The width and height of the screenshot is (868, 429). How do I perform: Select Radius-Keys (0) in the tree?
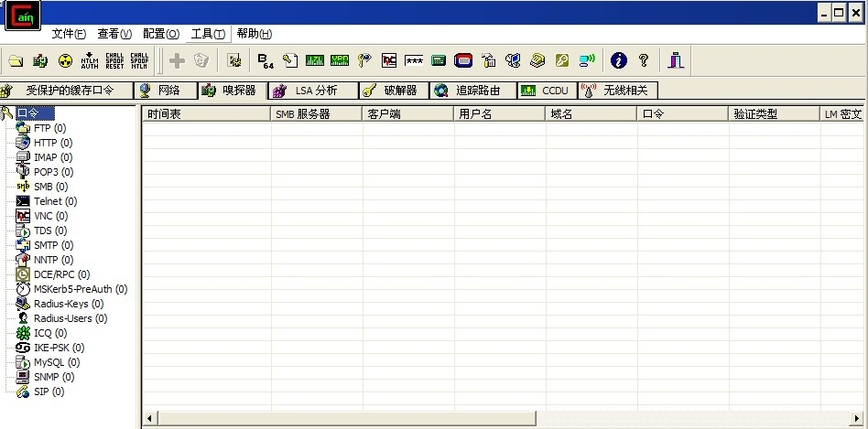point(69,304)
